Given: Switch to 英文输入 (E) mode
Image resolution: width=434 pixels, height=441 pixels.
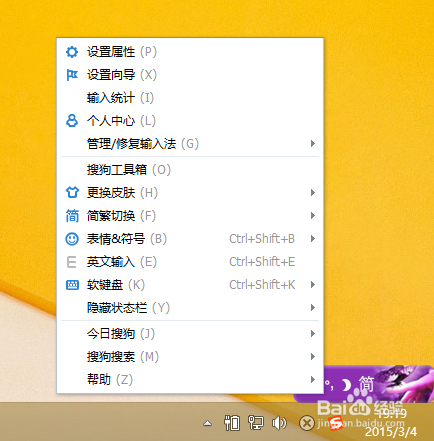Looking at the screenshot, I should [x=190, y=262].
